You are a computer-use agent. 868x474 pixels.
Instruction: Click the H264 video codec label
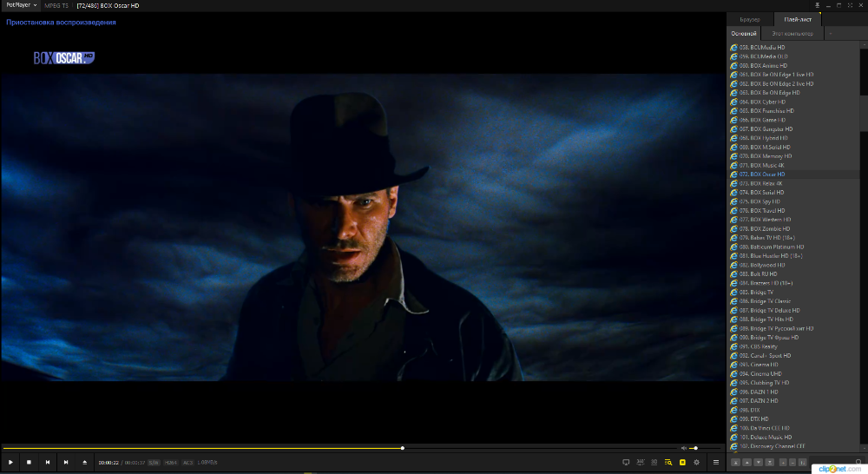click(170, 463)
